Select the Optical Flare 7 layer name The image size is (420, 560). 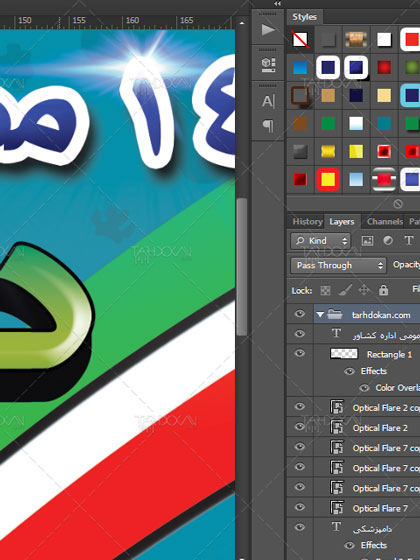click(x=380, y=508)
